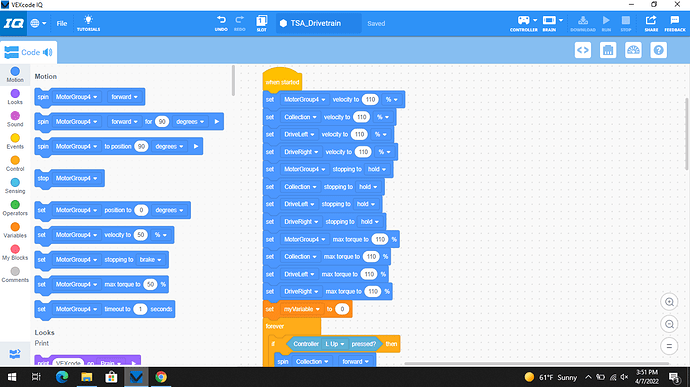This screenshot has height=387, width=690.
Task: Open the monitor dashboard gauge icon
Action: point(633,50)
